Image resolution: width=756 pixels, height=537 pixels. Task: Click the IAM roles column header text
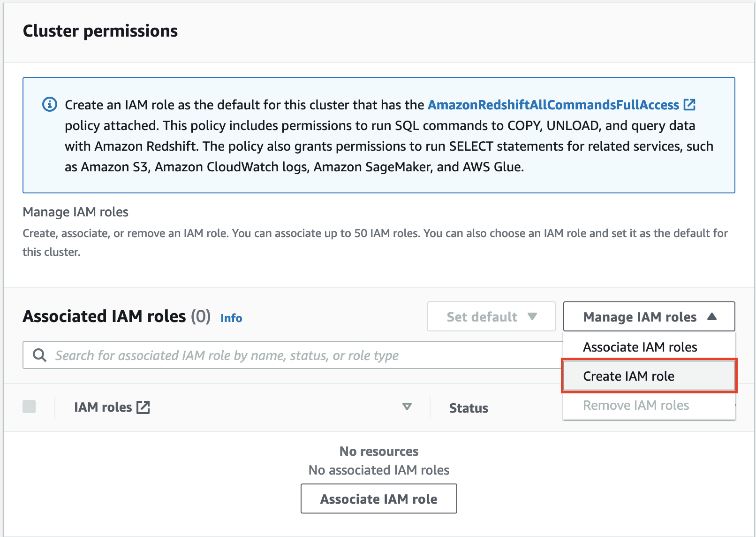103,407
